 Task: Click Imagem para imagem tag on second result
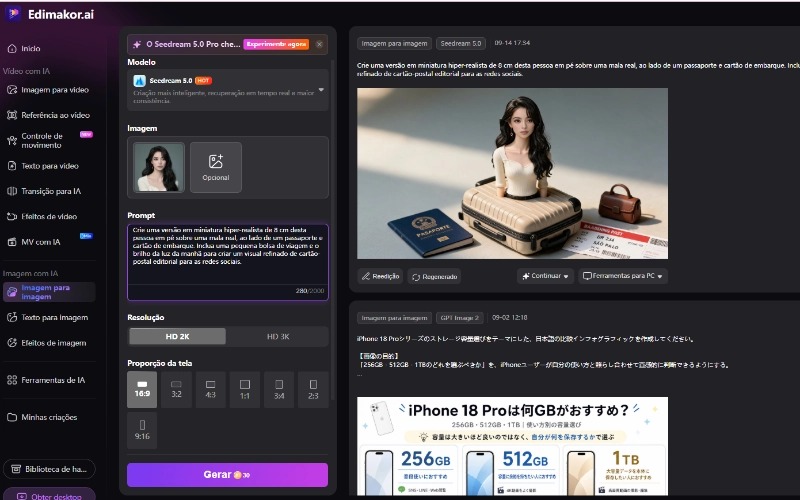(394, 318)
